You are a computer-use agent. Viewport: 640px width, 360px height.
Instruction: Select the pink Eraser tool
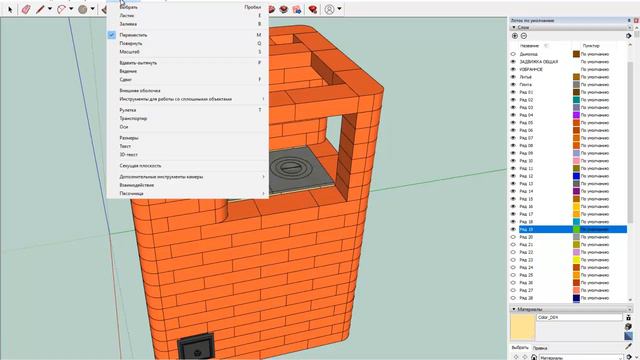click(x=26, y=9)
